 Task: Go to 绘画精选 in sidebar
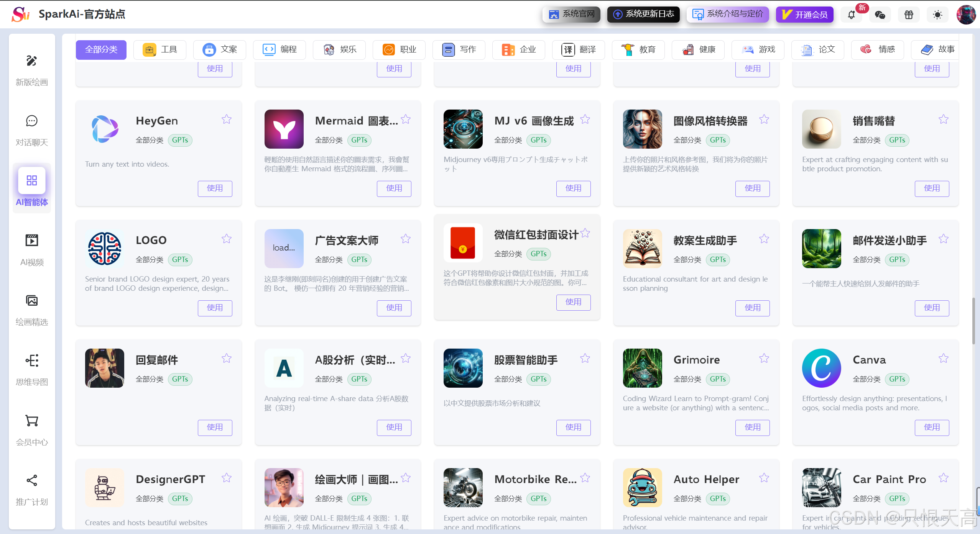click(32, 311)
